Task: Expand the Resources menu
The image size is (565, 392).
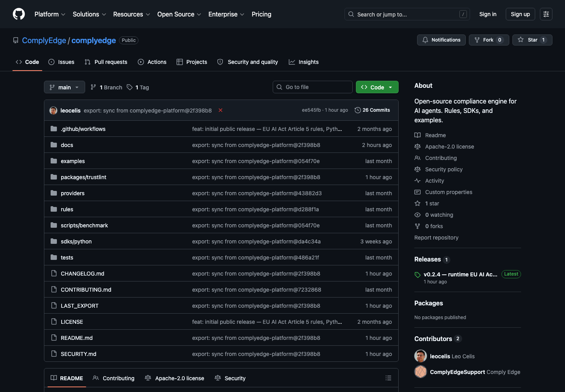Action: (x=131, y=14)
